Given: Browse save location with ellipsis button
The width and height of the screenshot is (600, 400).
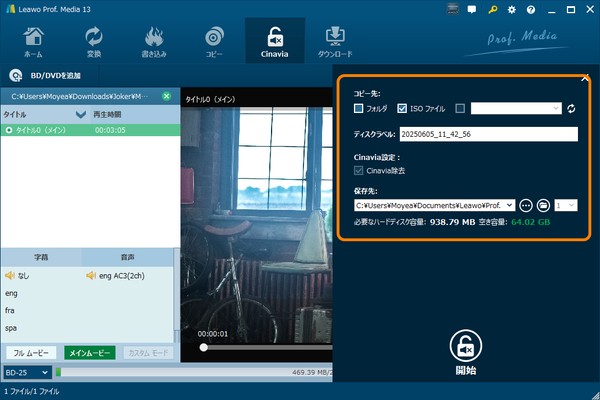Looking at the screenshot, I should point(526,206).
